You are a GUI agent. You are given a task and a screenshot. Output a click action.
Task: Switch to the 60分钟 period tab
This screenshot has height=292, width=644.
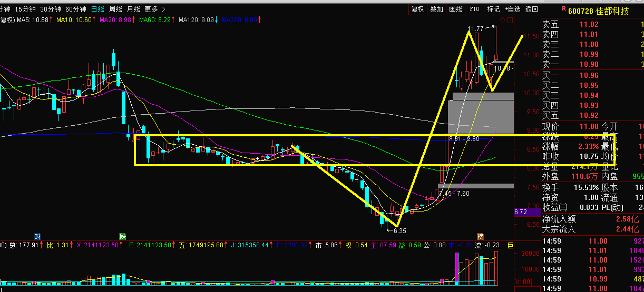tap(76, 9)
